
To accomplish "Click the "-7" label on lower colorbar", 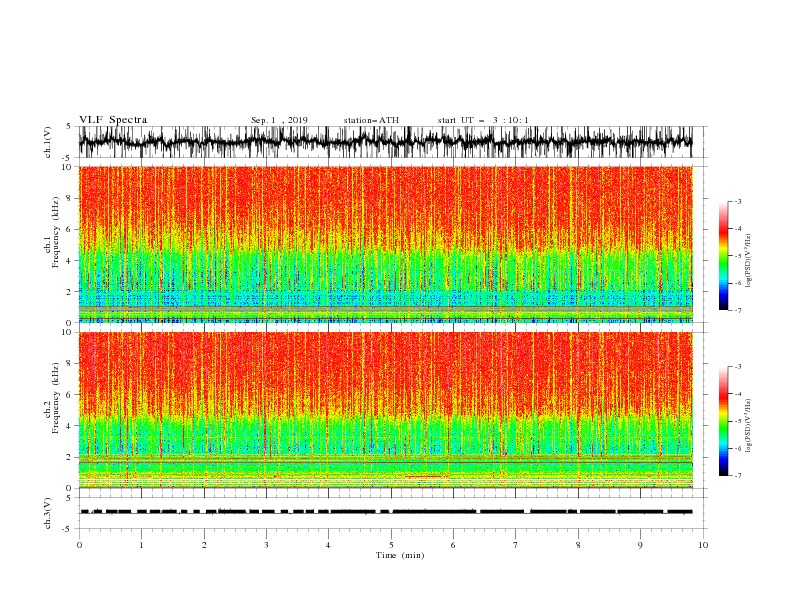I will 737,476.
